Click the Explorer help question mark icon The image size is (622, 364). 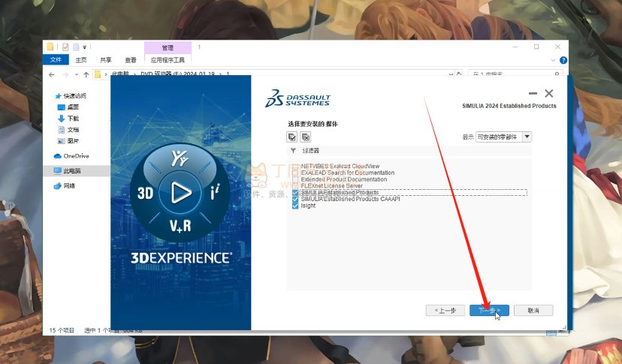point(563,60)
